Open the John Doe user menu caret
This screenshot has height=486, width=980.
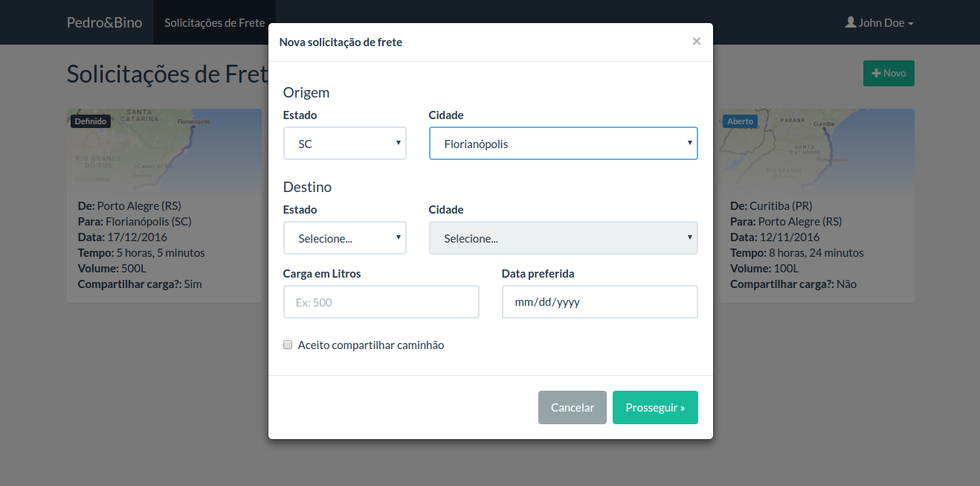910,24
